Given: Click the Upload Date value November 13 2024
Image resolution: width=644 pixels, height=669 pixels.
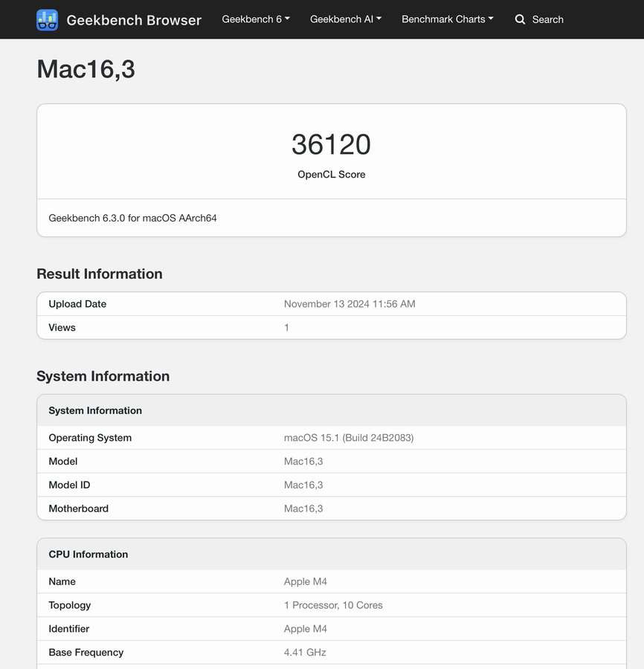Looking at the screenshot, I should 350,304.
